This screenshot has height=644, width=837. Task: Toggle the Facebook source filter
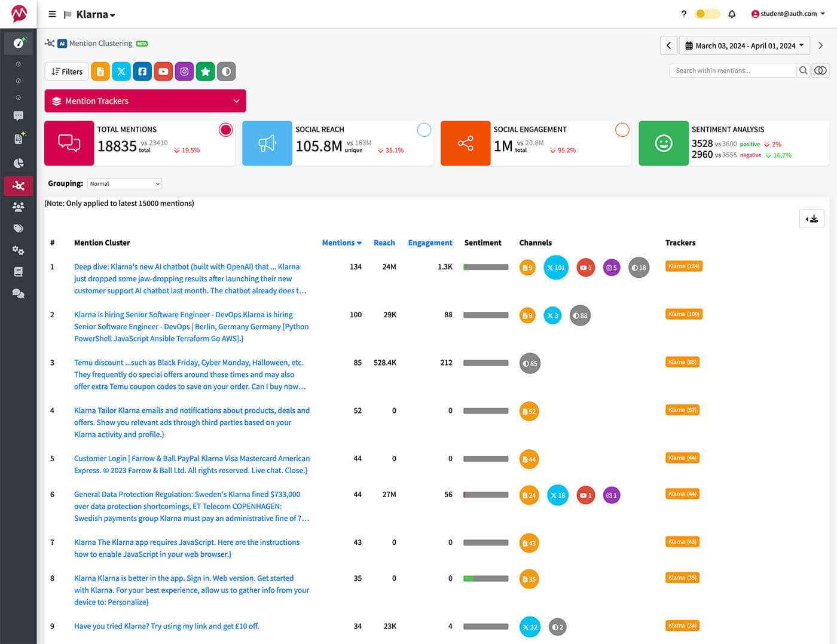(142, 72)
